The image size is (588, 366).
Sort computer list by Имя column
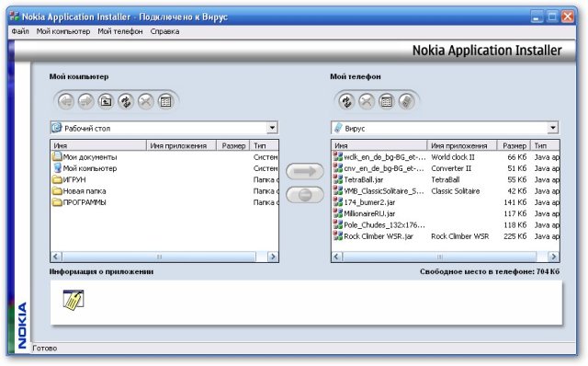click(x=98, y=145)
